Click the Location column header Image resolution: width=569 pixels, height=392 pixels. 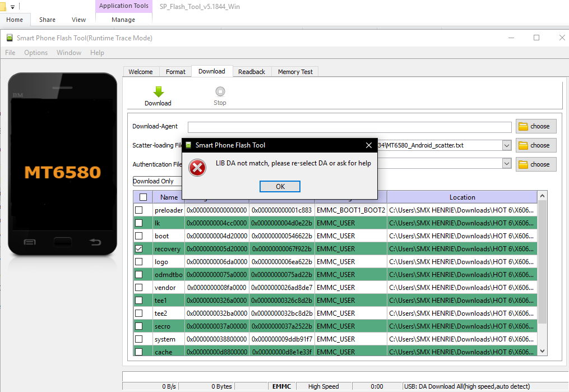(462, 197)
